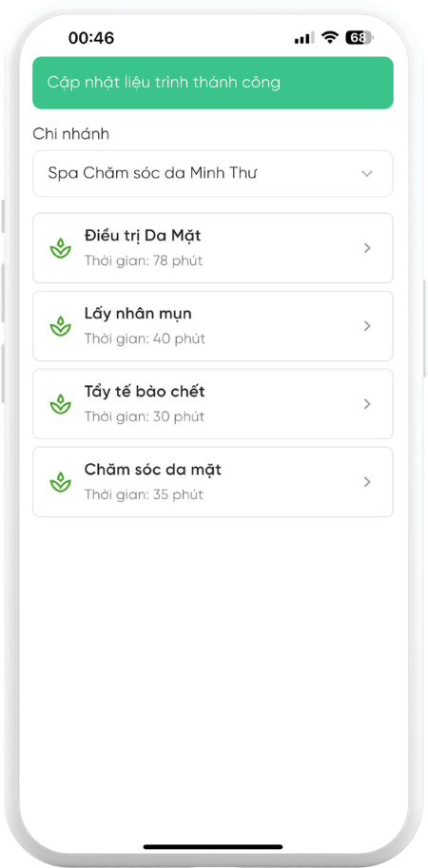428x868 pixels.
Task: Tap the home indicator bar at bottom
Action: pos(213,847)
